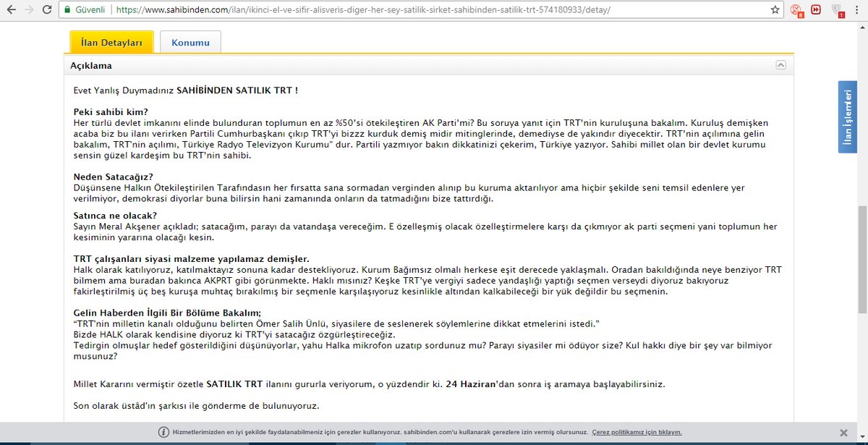Open the gray shield extension with badge 1
The image size is (868, 445).
pyautogui.click(x=838, y=11)
